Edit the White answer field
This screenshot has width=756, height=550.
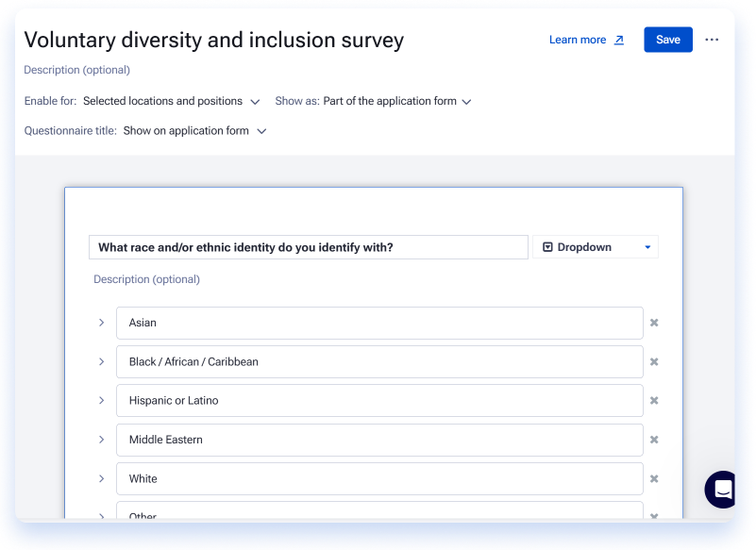pyautogui.click(x=379, y=478)
